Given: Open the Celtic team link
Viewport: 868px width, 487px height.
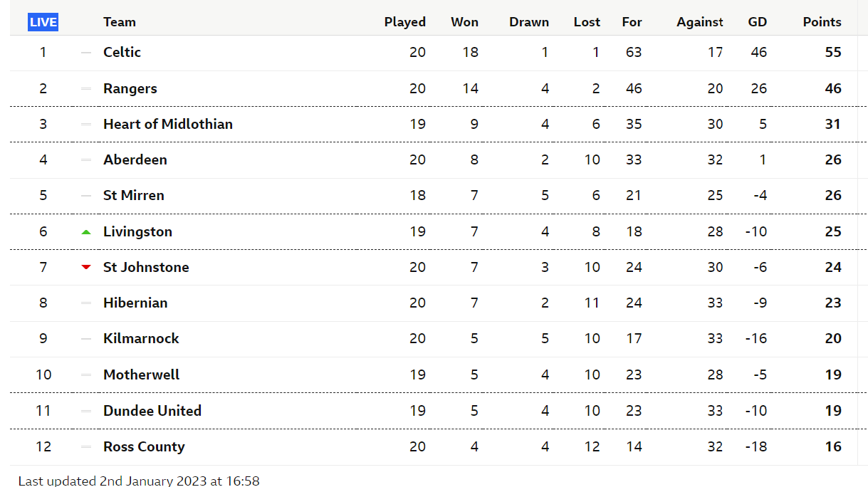Looking at the screenshot, I should [122, 52].
